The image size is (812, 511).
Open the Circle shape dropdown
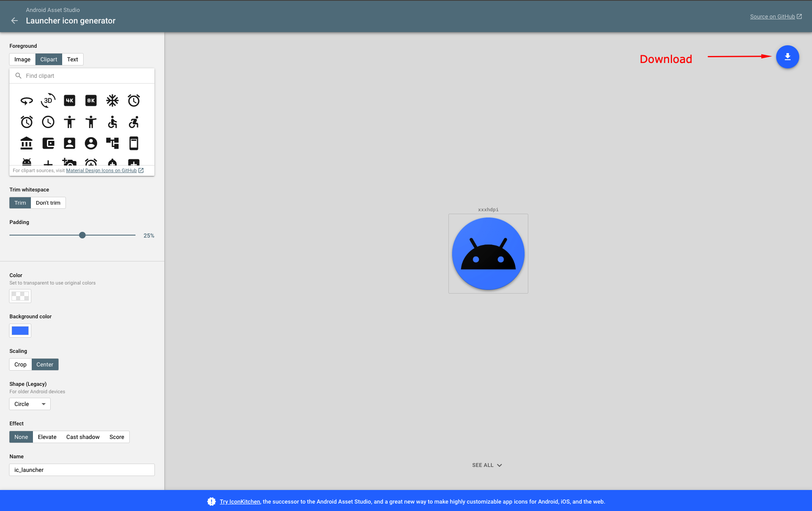pyautogui.click(x=30, y=404)
